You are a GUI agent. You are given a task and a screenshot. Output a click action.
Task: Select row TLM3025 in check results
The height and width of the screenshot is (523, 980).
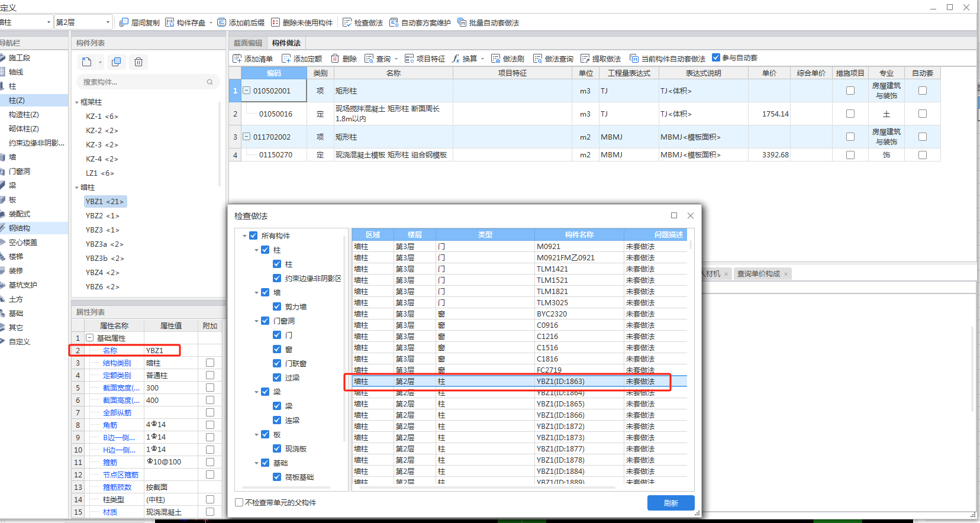[520, 303]
